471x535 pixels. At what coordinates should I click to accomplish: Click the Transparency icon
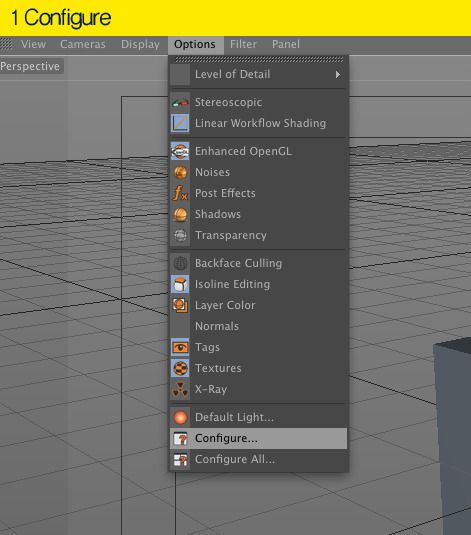pos(180,235)
